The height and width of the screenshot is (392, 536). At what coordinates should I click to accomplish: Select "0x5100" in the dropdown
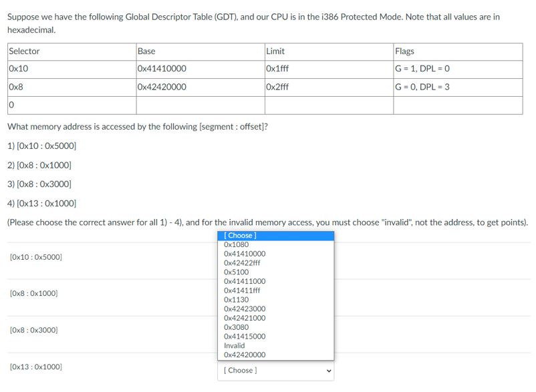[x=235, y=272]
